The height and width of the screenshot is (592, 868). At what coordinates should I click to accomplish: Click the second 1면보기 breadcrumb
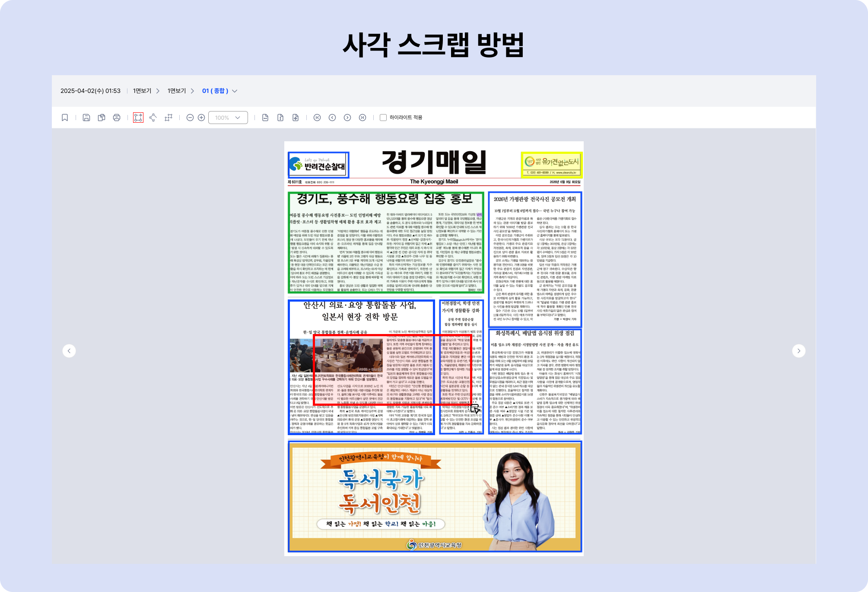coord(177,91)
